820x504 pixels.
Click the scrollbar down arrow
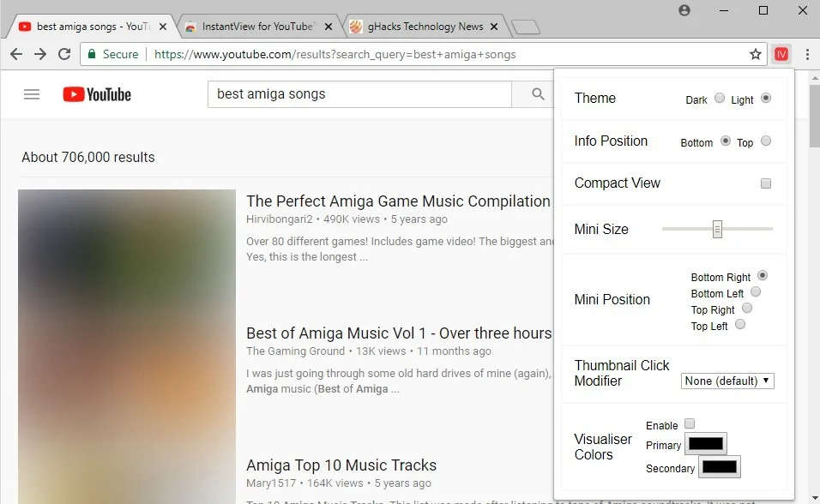click(815, 498)
